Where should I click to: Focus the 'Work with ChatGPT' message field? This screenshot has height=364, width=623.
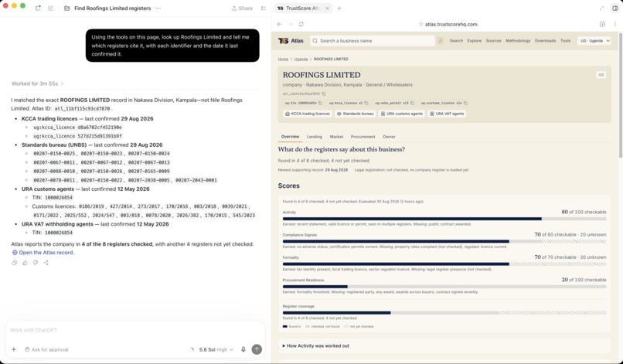pyautogui.click(x=135, y=330)
